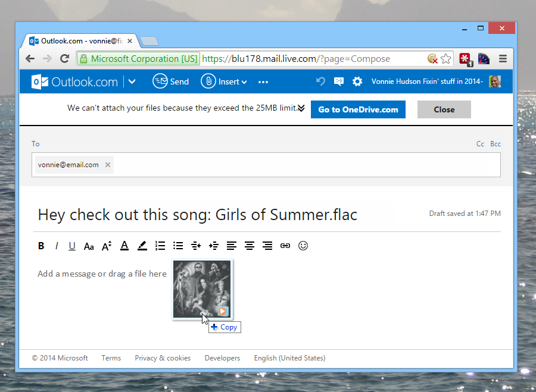Open Privacy & cookies
Screen dimensions: 536x392
pos(163,358)
